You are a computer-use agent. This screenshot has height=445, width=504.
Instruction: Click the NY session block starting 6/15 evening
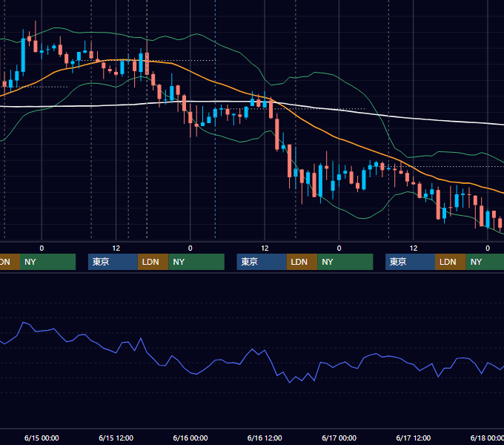coord(196,262)
